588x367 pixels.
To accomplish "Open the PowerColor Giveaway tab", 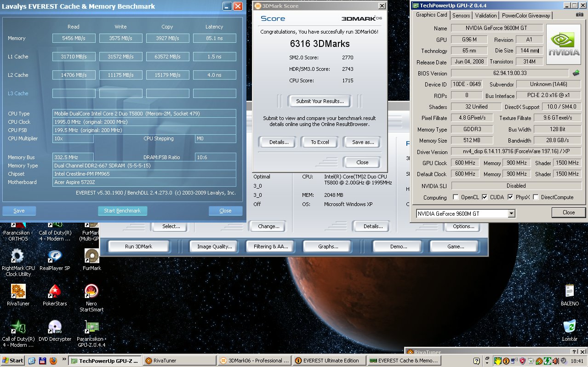I will 526,15.
